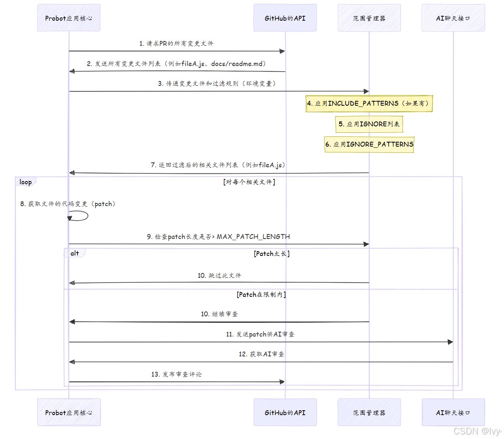Click loop condition text 对每个相关文件
The height and width of the screenshot is (439, 504).
coord(249,182)
